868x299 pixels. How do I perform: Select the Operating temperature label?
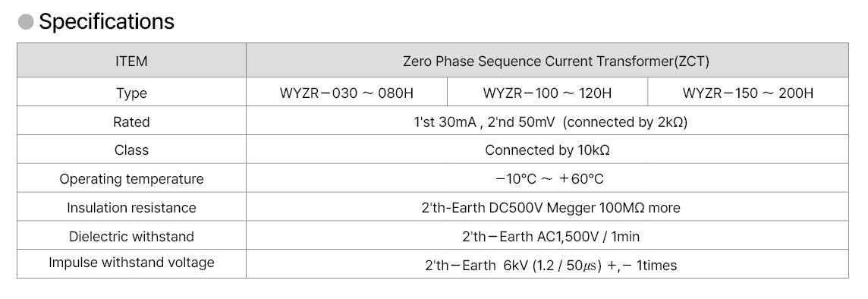click(131, 179)
